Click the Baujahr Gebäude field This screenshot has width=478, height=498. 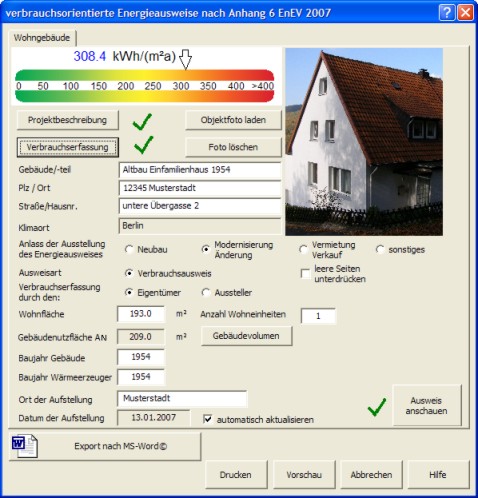pos(141,357)
